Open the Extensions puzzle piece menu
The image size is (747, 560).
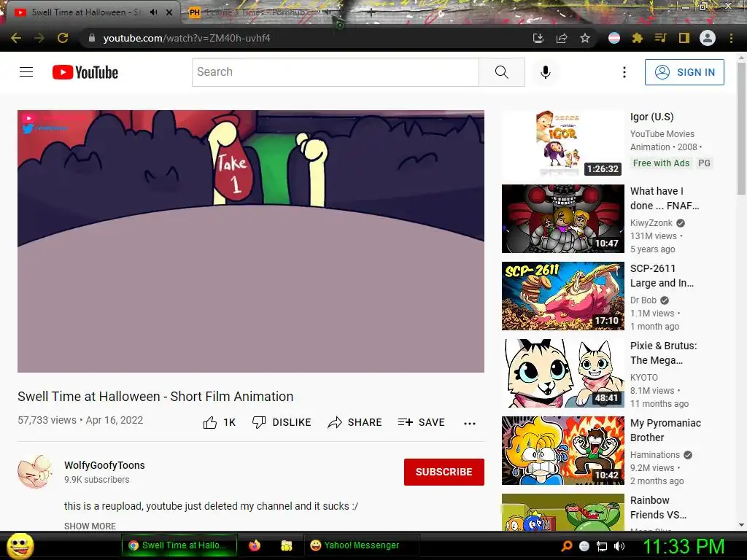[x=638, y=38]
